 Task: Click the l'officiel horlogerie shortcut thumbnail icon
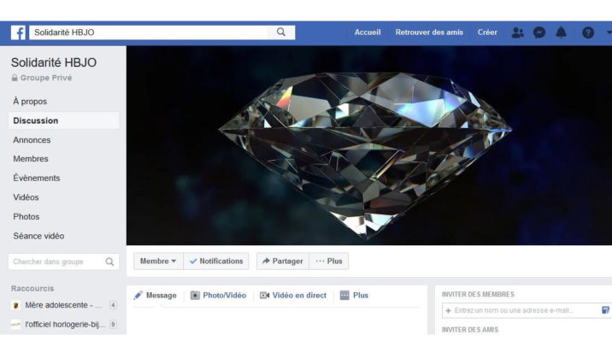coord(15,324)
